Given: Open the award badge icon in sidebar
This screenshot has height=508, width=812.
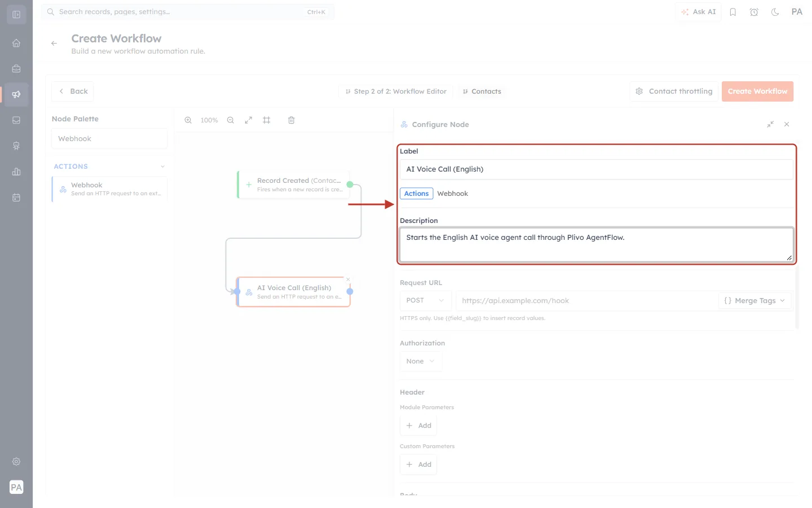Looking at the screenshot, I should 16,146.
